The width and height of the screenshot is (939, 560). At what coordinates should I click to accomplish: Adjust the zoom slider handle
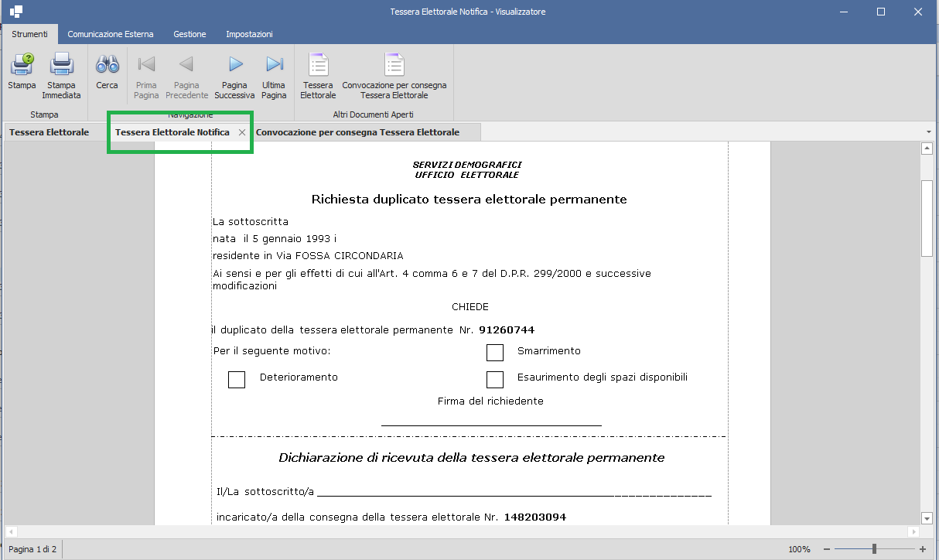pyautogui.click(x=874, y=549)
